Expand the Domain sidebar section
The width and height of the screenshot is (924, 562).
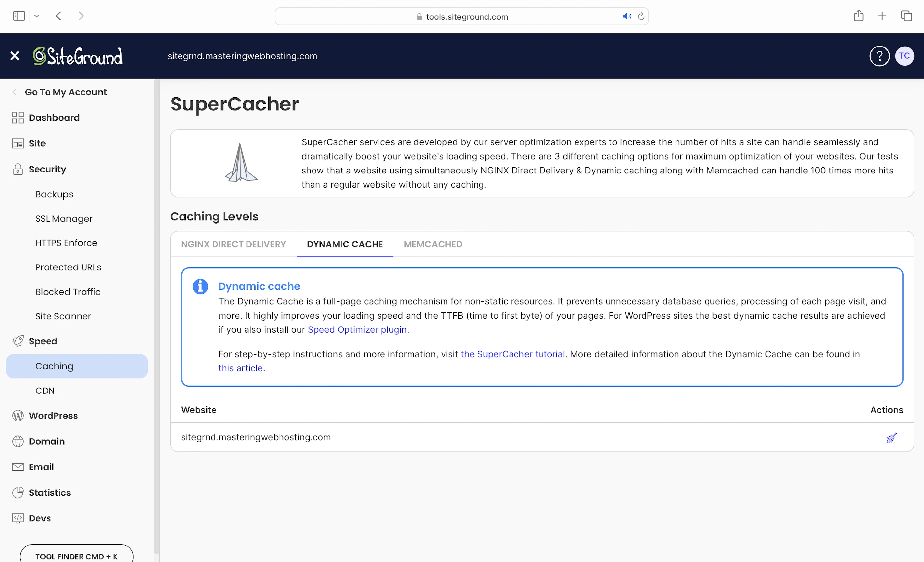pyautogui.click(x=47, y=441)
